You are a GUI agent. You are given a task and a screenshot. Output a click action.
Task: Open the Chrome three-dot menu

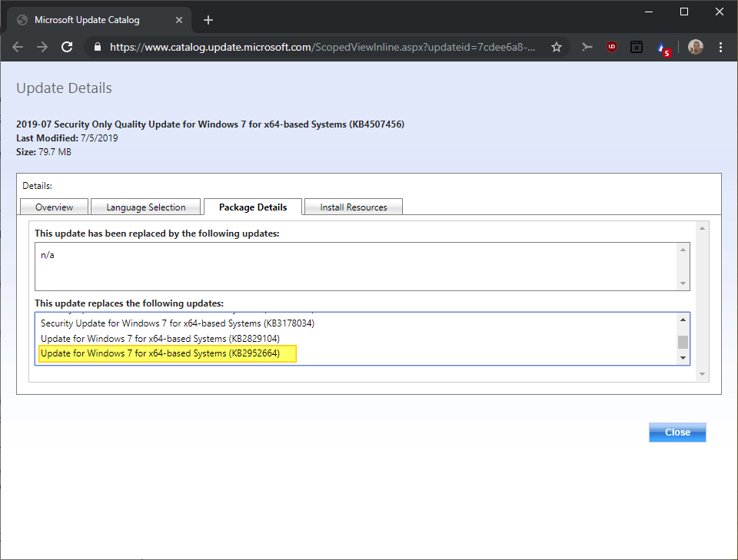click(720, 47)
